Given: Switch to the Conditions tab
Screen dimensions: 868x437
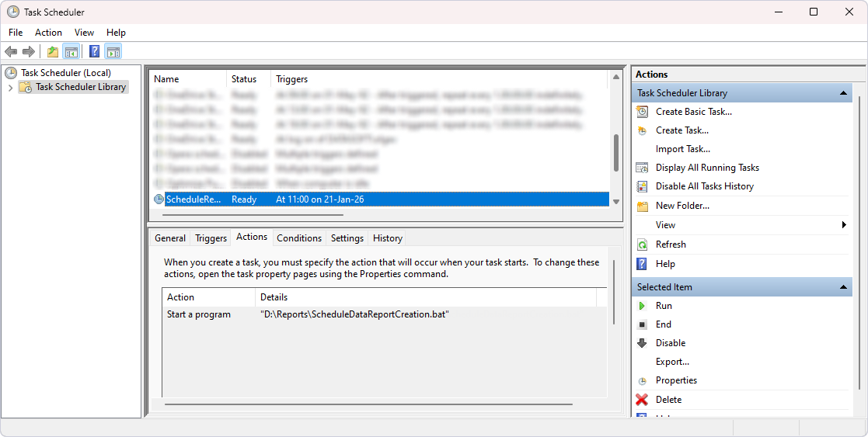Looking at the screenshot, I should click(299, 238).
